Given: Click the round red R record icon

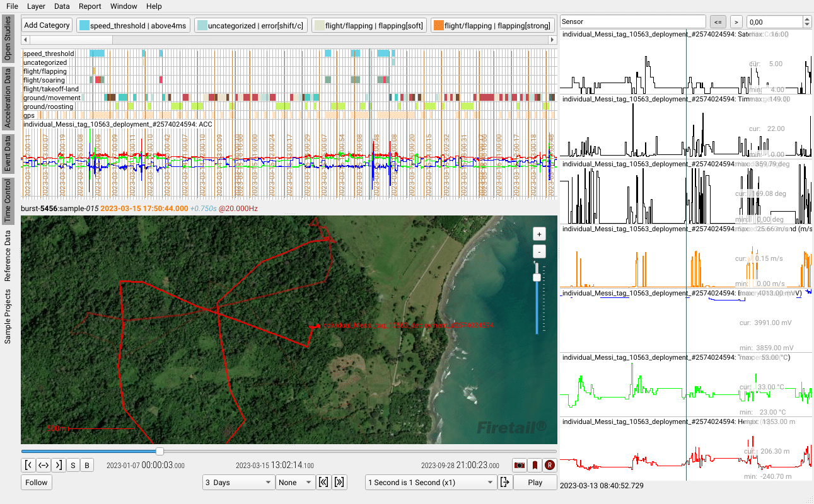Looking at the screenshot, I should coord(550,465).
